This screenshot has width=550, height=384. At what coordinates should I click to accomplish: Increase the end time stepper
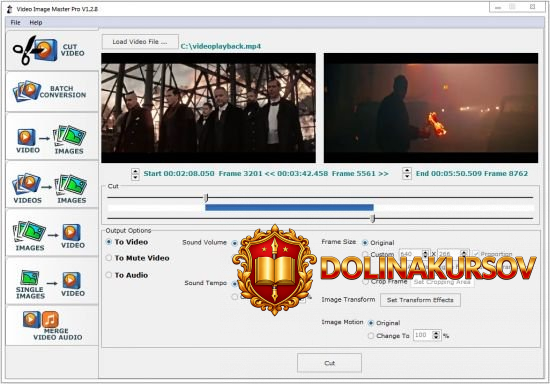(x=407, y=170)
